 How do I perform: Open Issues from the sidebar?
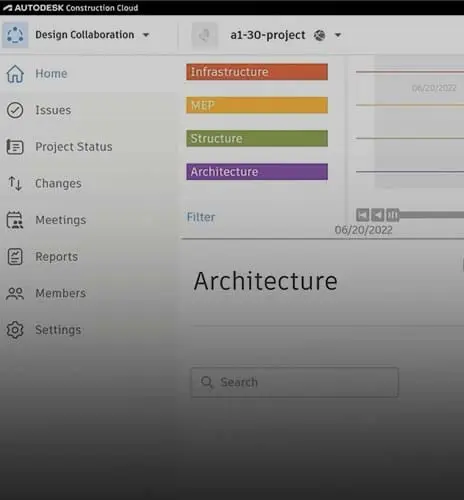pos(53,110)
